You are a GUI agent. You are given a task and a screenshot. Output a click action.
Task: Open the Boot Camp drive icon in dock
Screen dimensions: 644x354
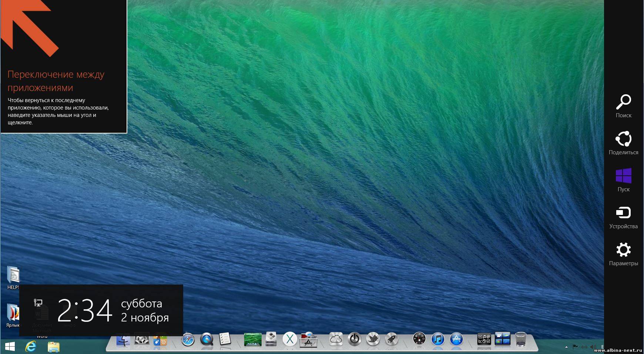point(271,339)
